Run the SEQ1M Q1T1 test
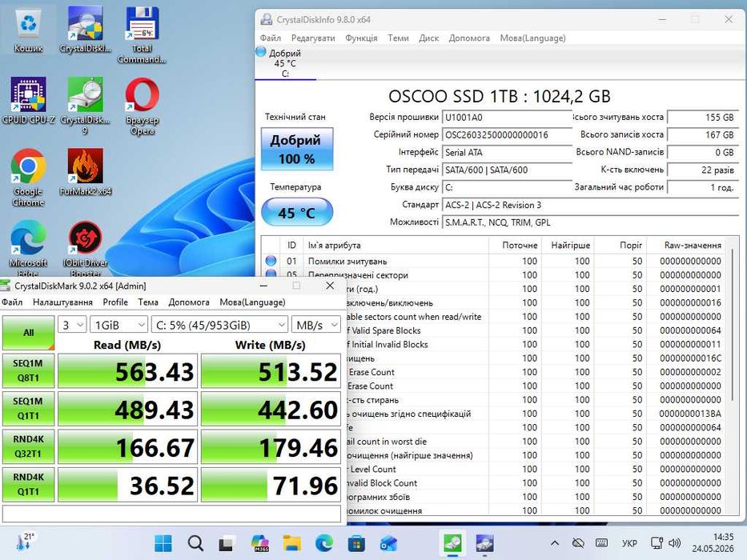The image size is (747, 560). 28,409
